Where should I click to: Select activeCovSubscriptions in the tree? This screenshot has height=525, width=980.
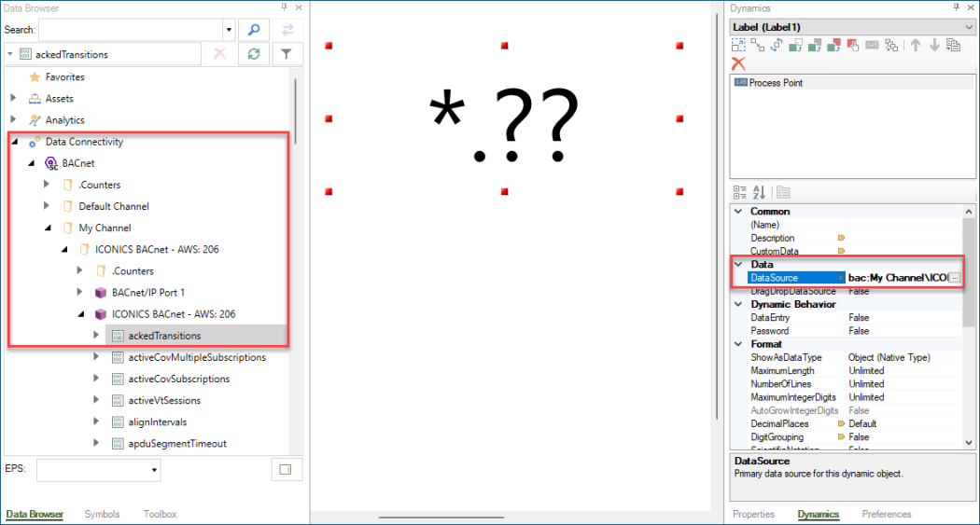[x=178, y=379]
